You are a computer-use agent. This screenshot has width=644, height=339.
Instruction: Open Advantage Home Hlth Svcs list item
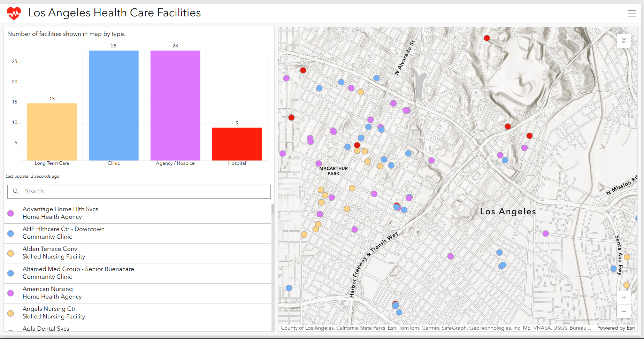[138, 213]
